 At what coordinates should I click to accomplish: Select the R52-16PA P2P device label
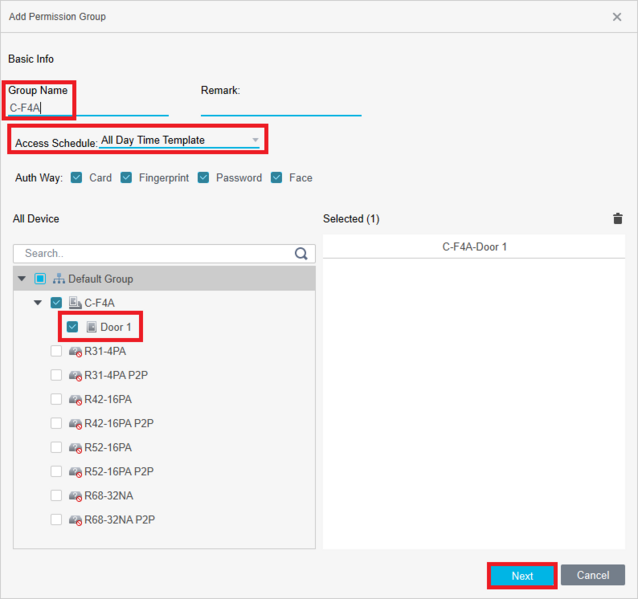pyautogui.click(x=119, y=471)
